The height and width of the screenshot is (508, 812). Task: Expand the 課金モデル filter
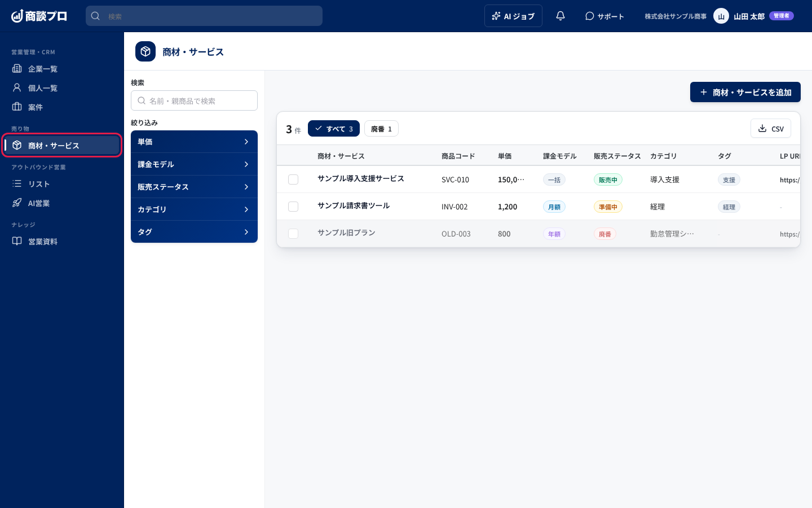point(194,164)
